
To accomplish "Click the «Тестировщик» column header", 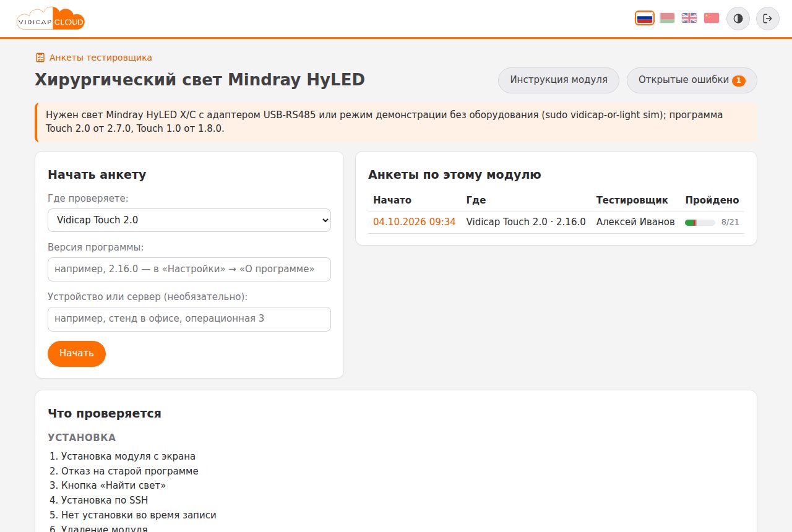I will (632, 200).
